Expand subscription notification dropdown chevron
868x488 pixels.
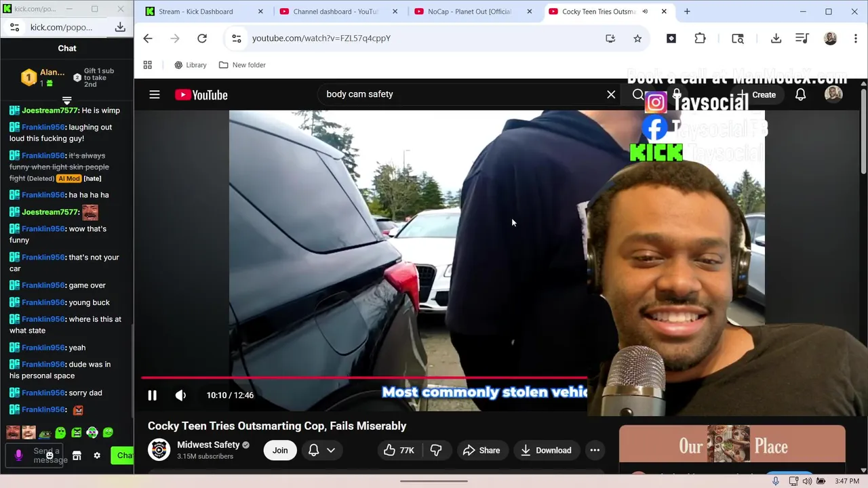click(x=331, y=450)
